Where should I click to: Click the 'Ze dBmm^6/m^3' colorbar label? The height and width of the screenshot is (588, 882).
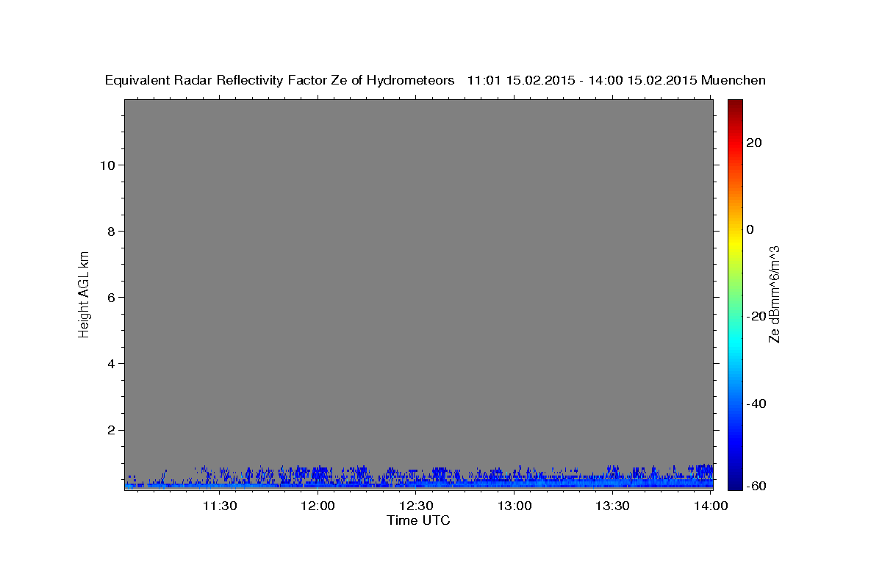pyautogui.click(x=773, y=294)
